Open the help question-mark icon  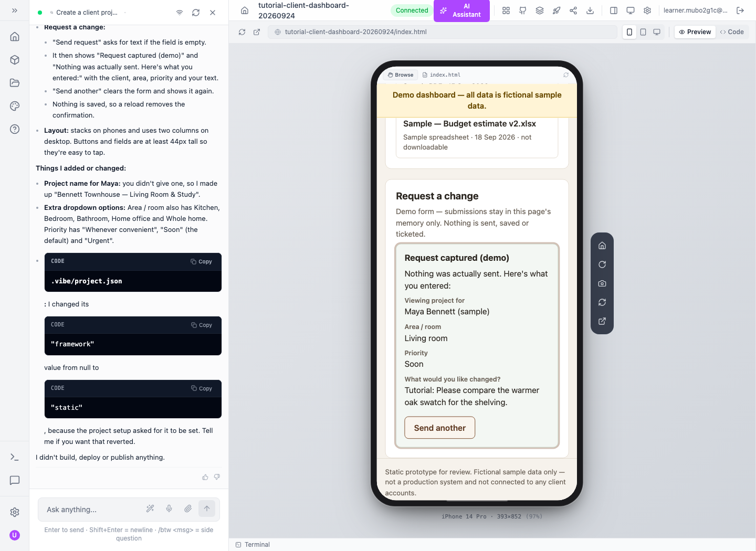pos(15,129)
